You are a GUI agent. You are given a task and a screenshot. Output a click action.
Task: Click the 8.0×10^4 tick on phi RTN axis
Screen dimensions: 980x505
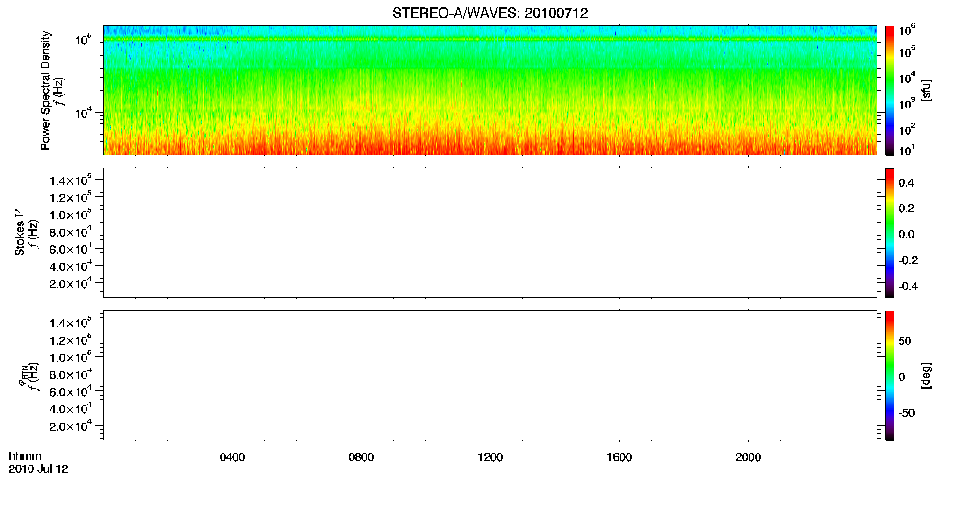click(70, 375)
